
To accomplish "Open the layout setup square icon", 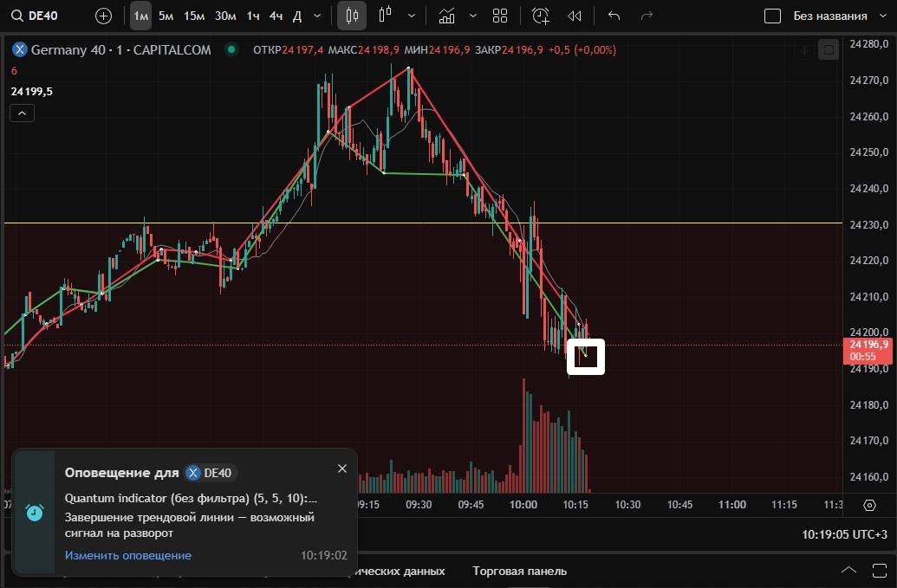I will 772,16.
